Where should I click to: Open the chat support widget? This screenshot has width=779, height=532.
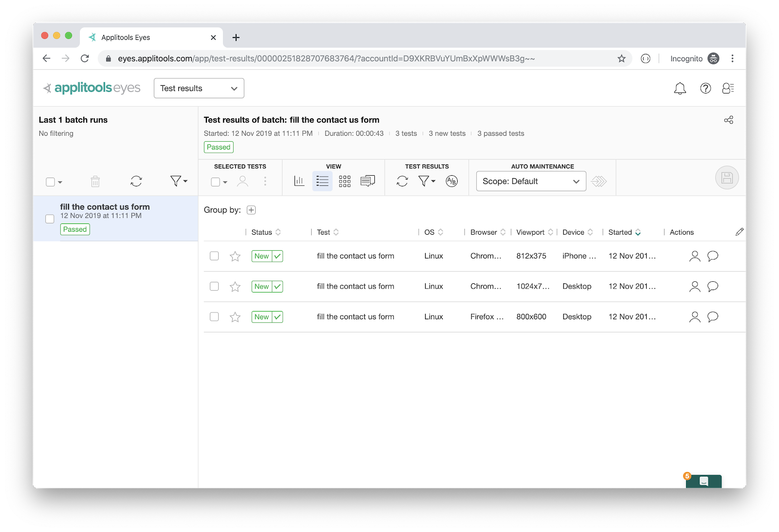[704, 481]
